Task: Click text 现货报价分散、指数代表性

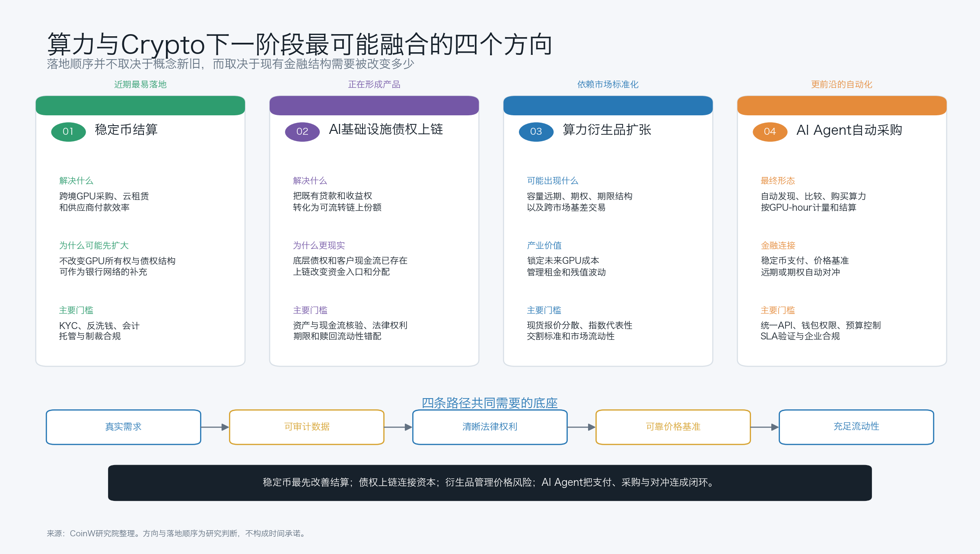Action: tap(579, 326)
